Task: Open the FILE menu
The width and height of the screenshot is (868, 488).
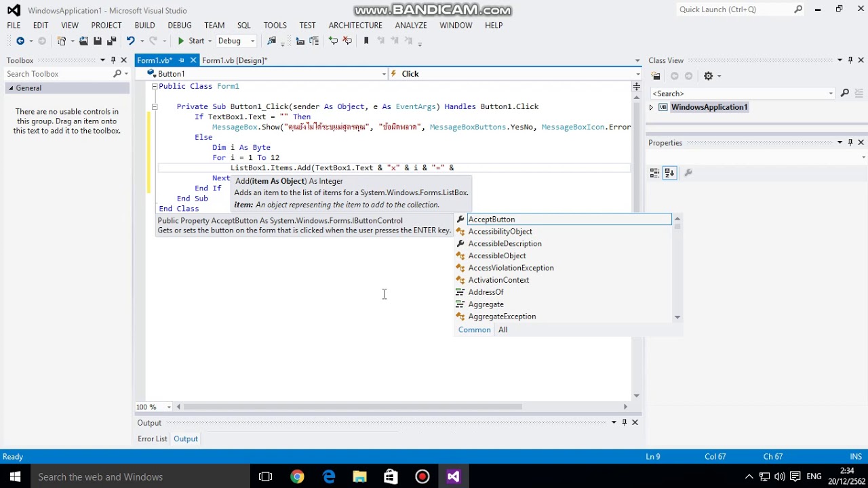Action: pos(14,25)
